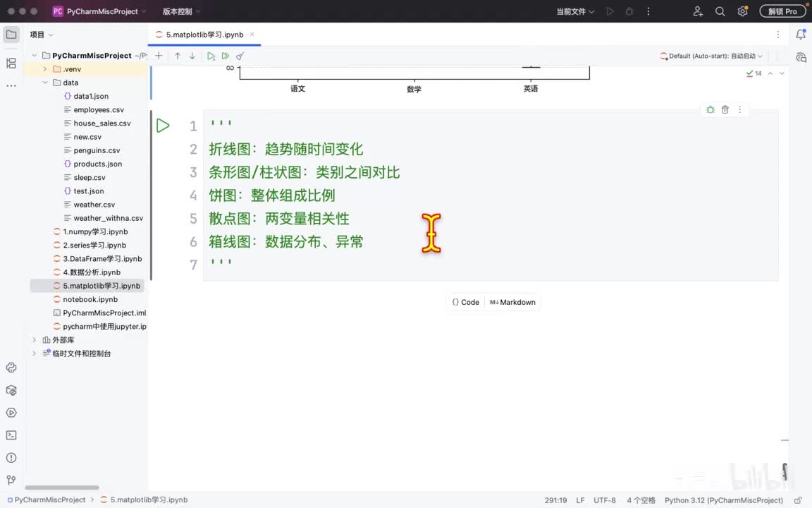
Task: Add a Markdown cell below
Action: click(512, 302)
